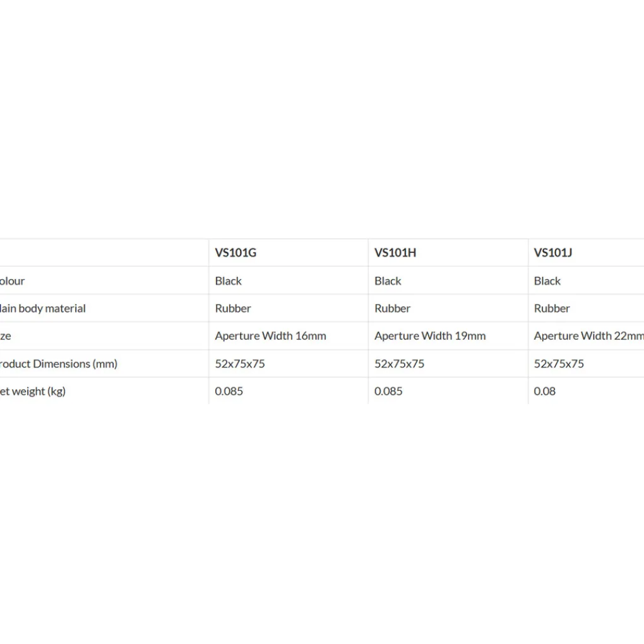Click the Product Dimensions (mm) row label

pos(58,364)
